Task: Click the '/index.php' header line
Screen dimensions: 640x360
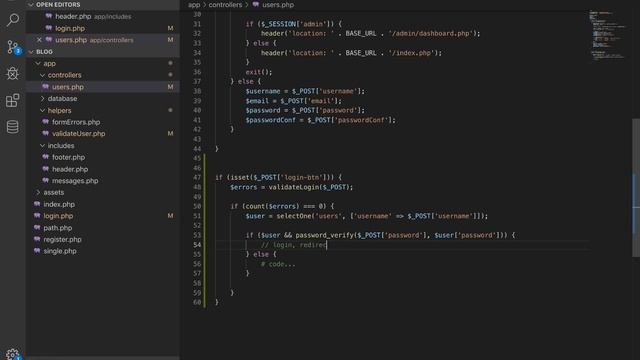Action: pos(351,53)
